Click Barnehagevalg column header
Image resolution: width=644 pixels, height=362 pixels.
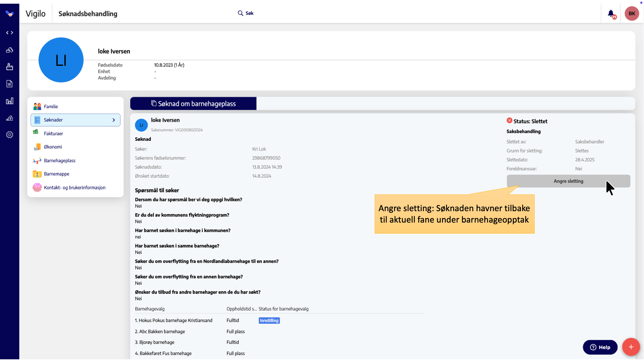click(150, 309)
